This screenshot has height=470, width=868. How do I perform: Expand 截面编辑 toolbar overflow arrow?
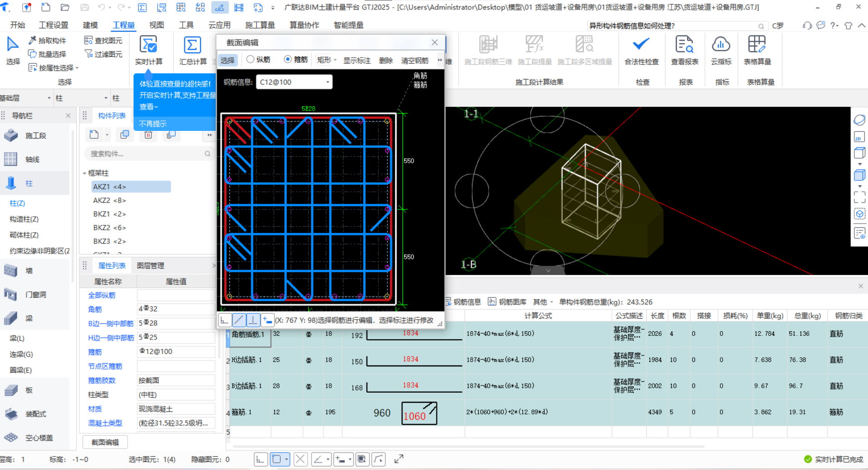coord(440,60)
